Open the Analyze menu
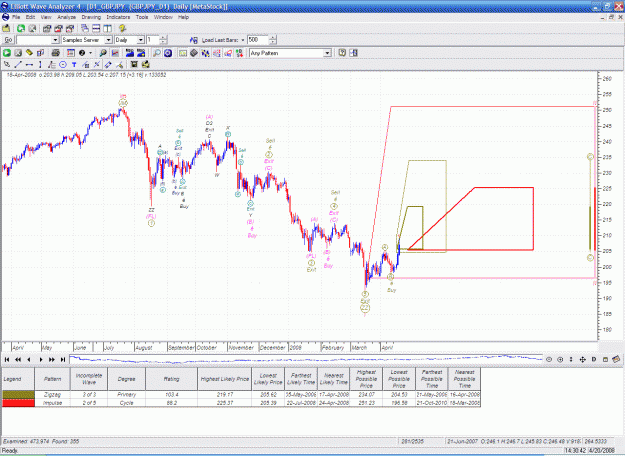The height and width of the screenshot is (456, 625). (x=66, y=17)
